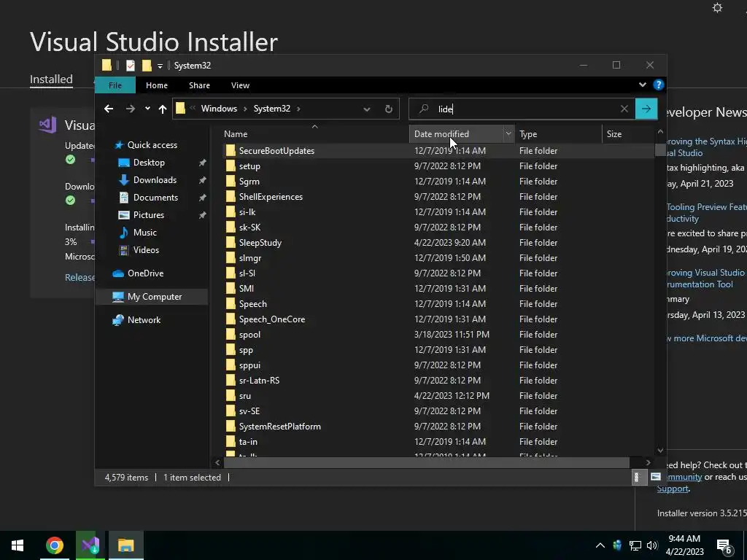The width and height of the screenshot is (747, 560).
Task: Open network icon in system tray
Action: 635,545
